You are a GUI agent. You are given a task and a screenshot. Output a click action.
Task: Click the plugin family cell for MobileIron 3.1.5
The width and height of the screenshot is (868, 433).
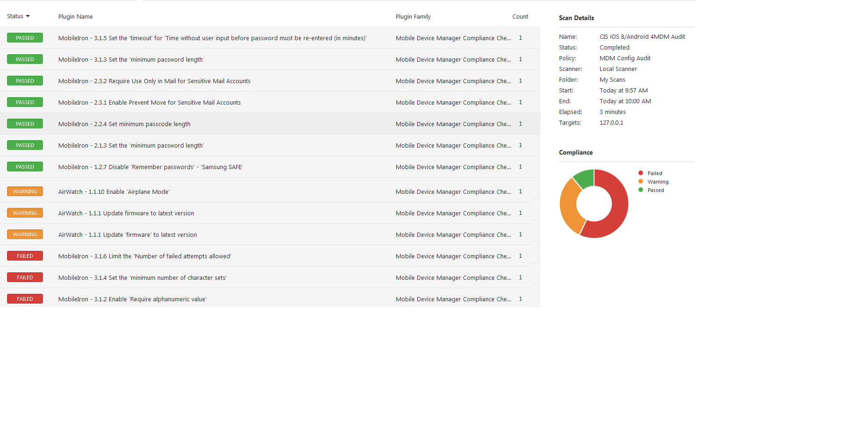click(453, 38)
